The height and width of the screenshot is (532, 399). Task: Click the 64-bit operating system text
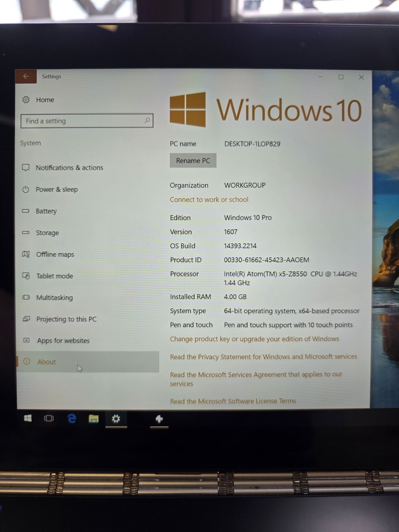point(292,311)
